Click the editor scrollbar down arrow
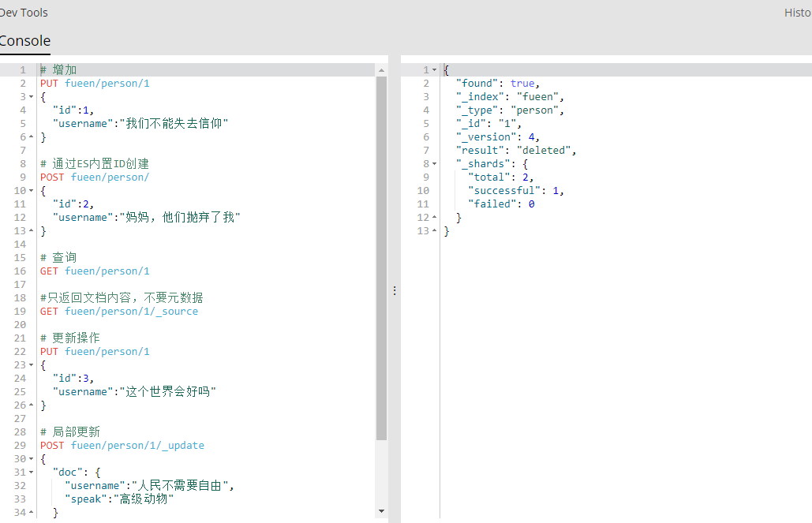This screenshot has width=812, height=523. (382, 511)
